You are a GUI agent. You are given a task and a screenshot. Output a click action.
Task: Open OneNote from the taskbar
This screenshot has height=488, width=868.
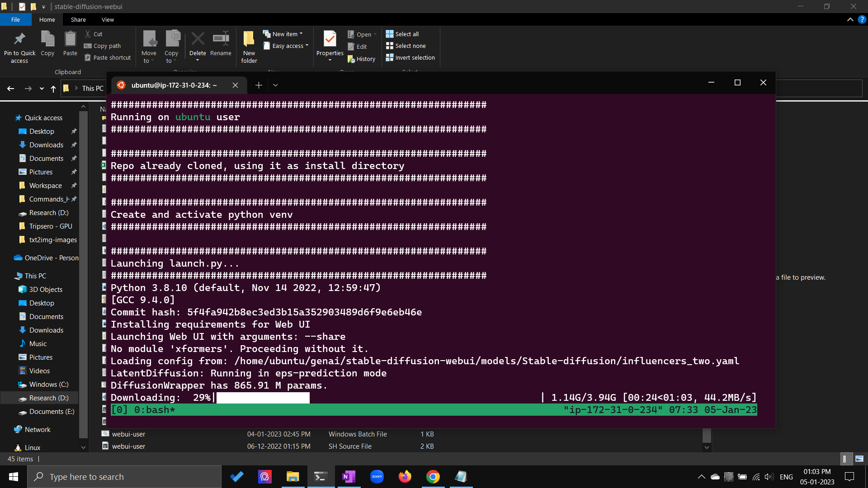[x=349, y=477]
